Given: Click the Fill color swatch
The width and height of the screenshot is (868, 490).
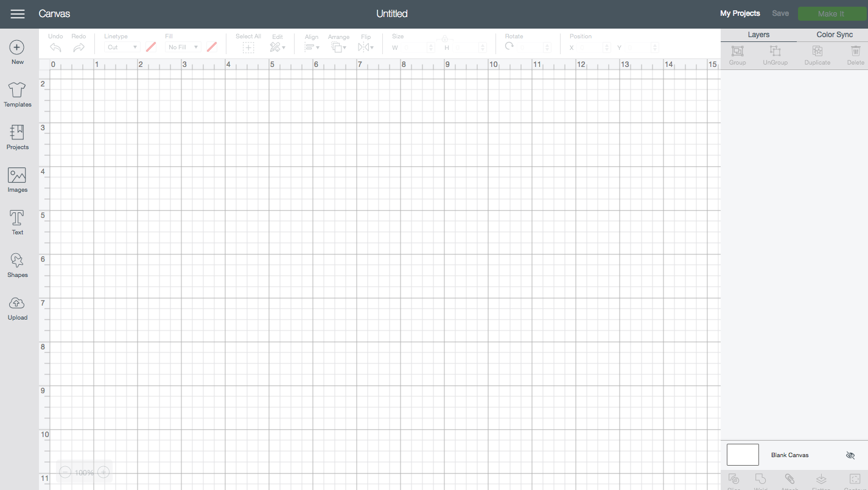Looking at the screenshot, I should tap(212, 47).
